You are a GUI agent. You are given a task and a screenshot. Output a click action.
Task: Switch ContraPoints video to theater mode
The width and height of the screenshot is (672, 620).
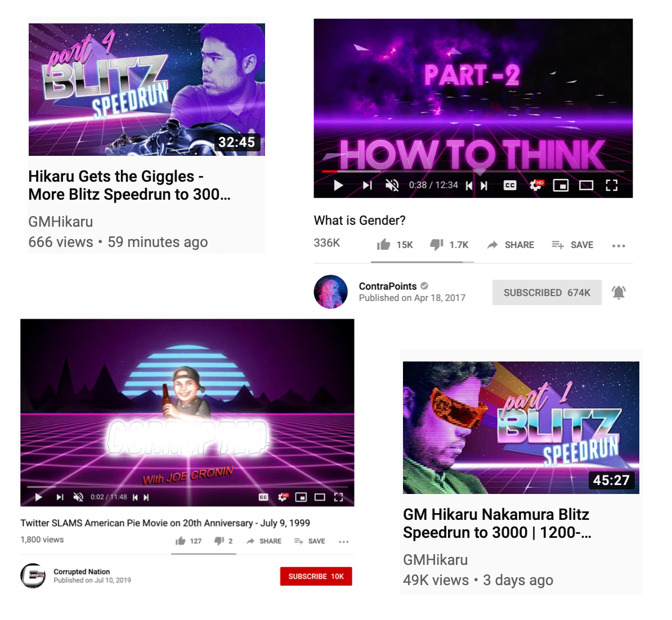(586, 186)
